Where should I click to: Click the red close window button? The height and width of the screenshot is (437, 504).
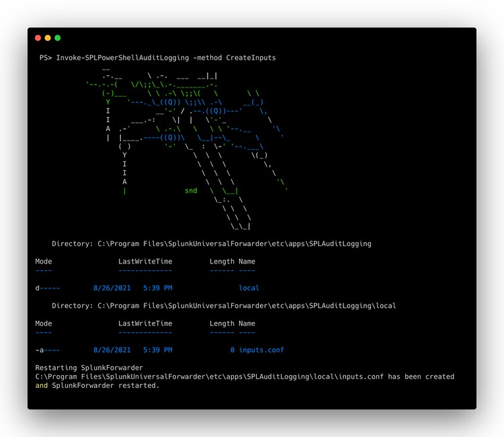tap(38, 38)
